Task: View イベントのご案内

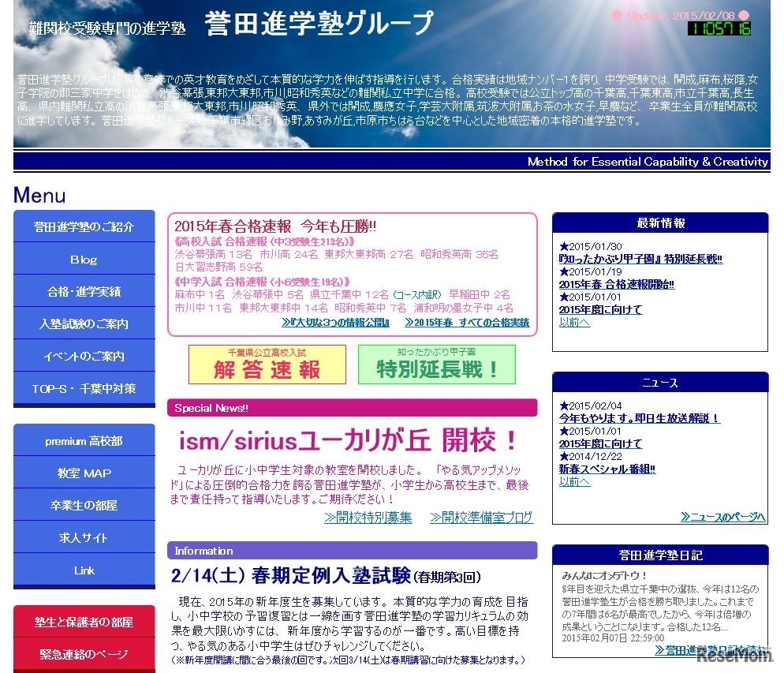Action: point(84,356)
